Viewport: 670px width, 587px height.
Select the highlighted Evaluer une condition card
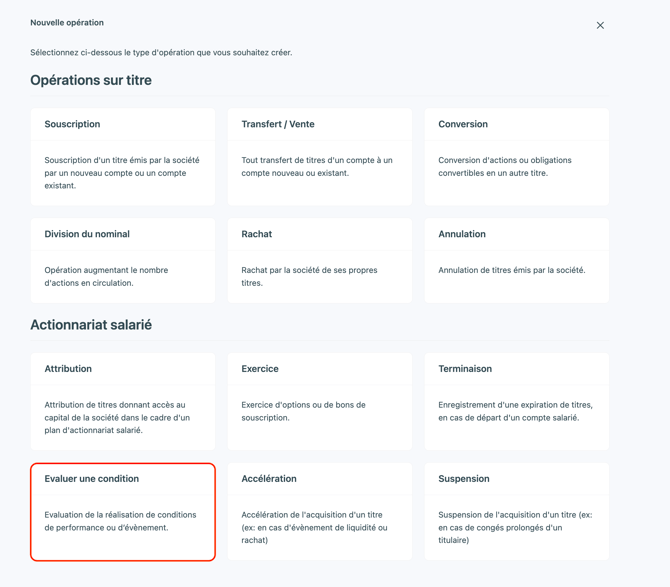pos(123,512)
